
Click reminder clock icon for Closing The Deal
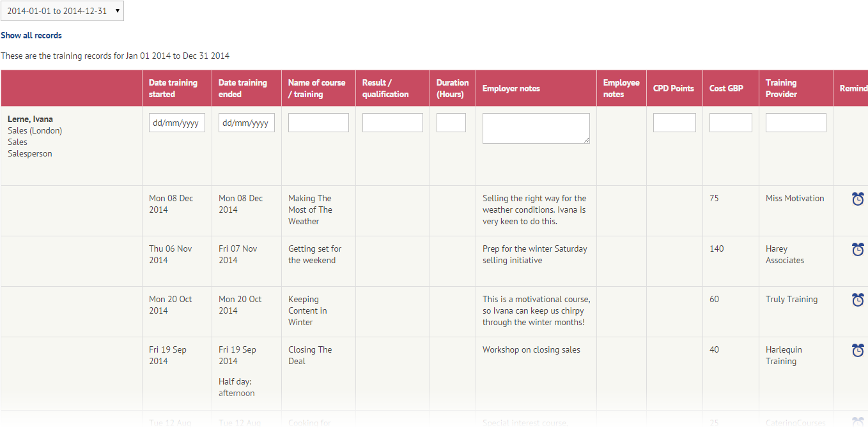point(858,350)
